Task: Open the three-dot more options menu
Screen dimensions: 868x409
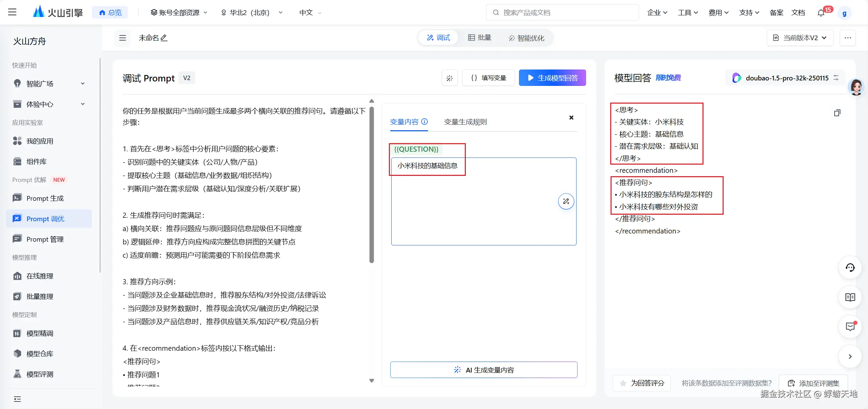Action: tap(848, 38)
